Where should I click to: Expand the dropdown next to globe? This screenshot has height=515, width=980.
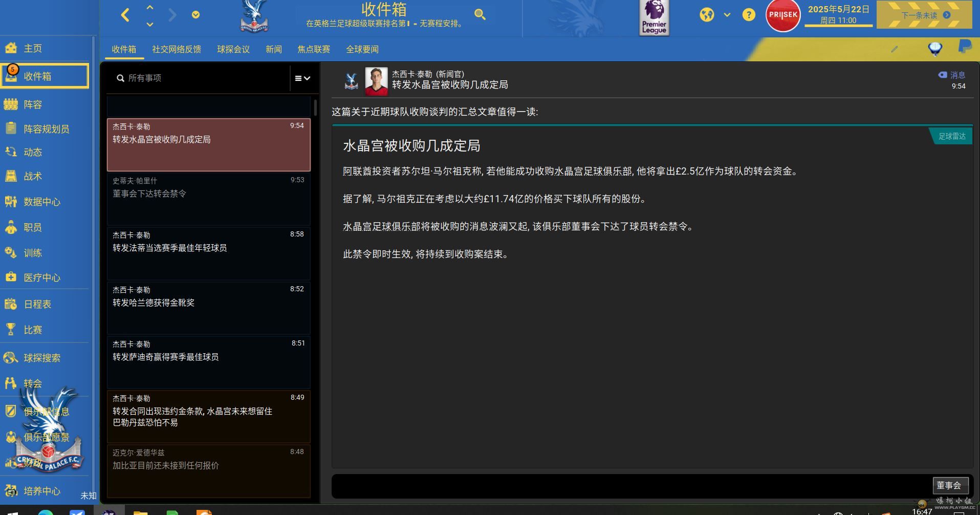tap(727, 15)
